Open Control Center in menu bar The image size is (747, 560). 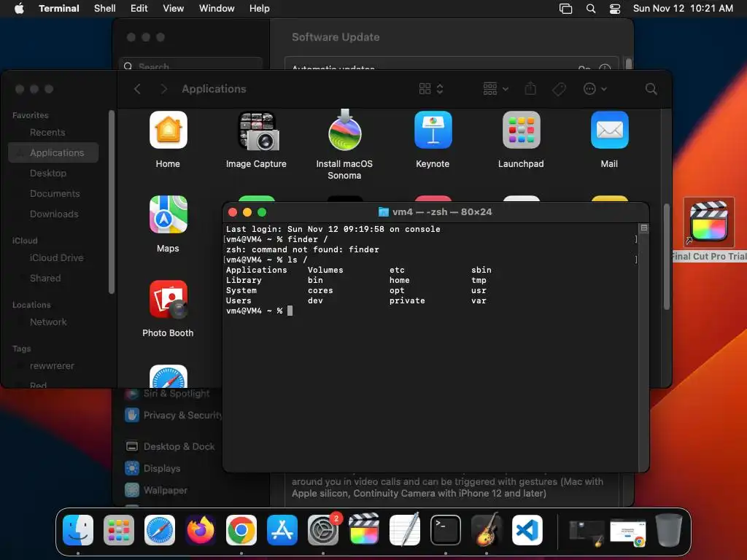click(x=615, y=9)
